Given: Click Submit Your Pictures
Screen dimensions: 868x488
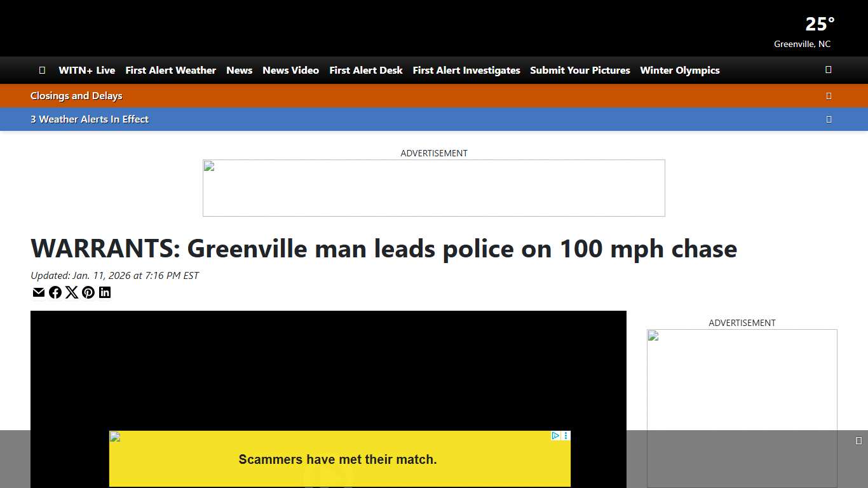Looking at the screenshot, I should tap(580, 71).
